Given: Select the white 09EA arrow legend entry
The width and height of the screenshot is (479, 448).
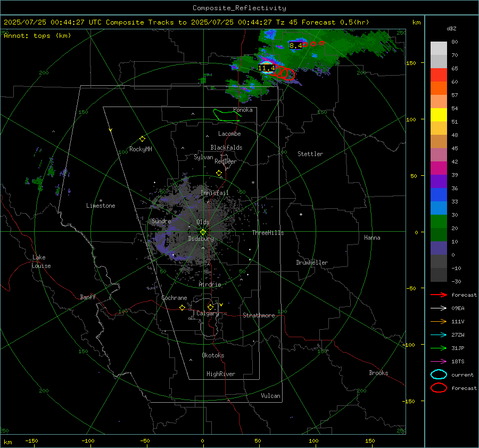Looking at the screenshot, I should click(439, 308).
